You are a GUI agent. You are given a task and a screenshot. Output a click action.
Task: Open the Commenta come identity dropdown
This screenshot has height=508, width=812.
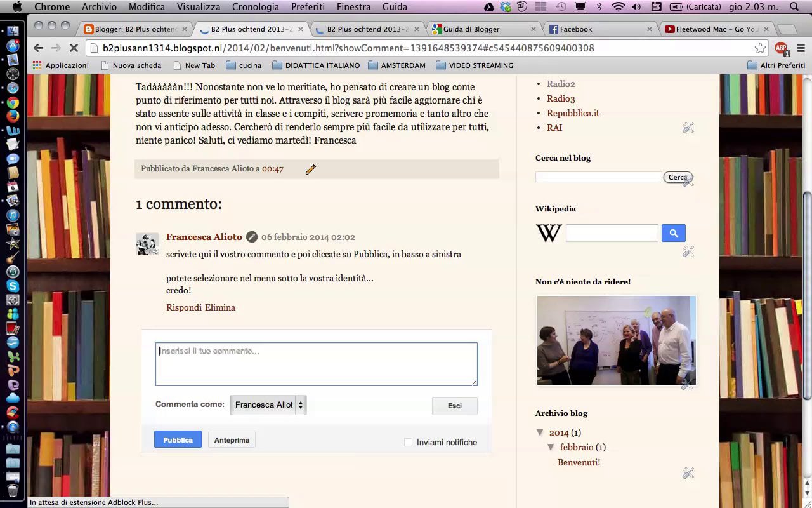tap(268, 405)
